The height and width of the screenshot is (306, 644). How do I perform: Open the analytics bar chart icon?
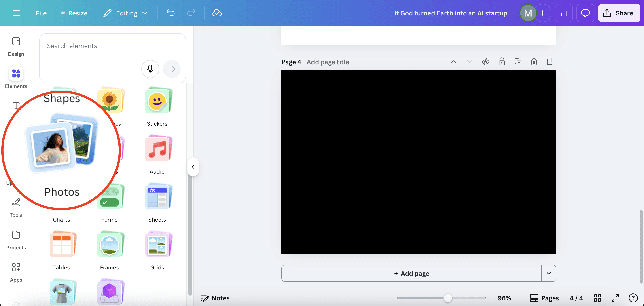coord(564,13)
